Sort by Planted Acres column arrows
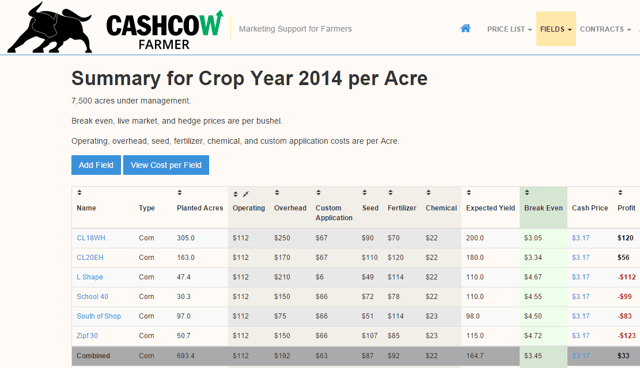Screen dimensions: 640x368 coord(180,193)
